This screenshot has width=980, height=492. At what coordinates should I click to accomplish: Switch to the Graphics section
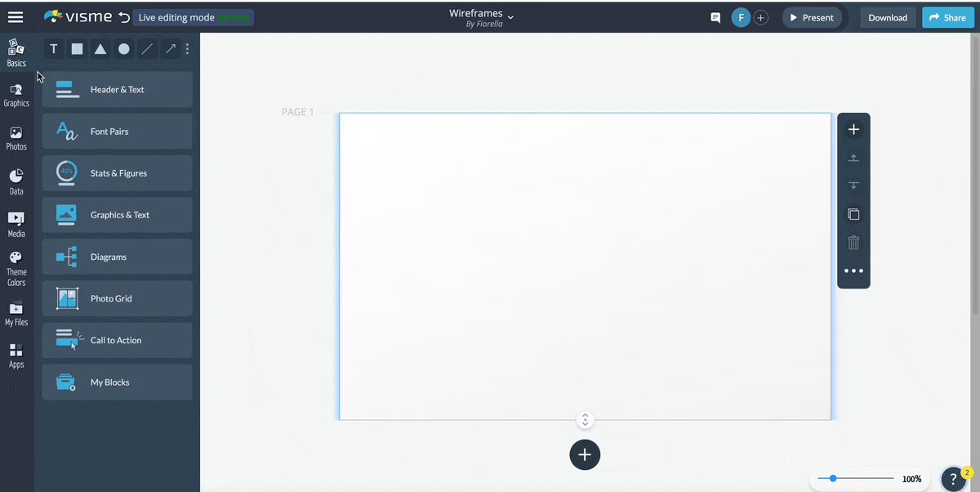point(16,92)
